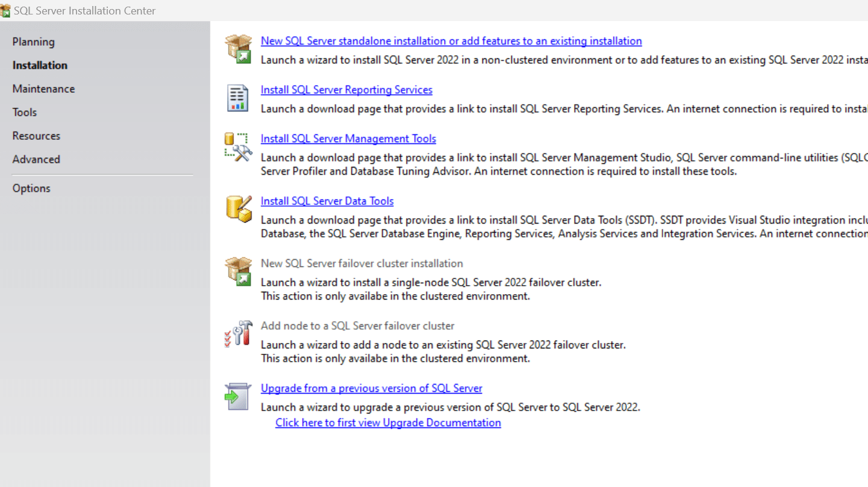Click the Reporting Services report icon

pos(238,98)
